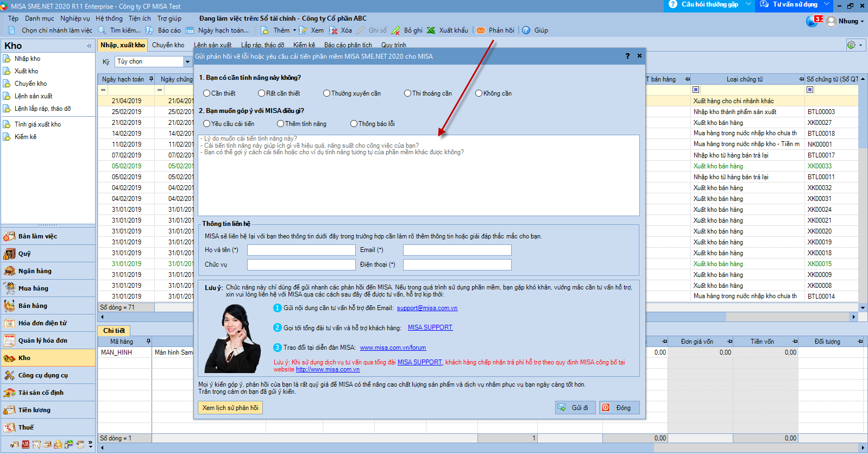Click the Bỏ ghi toolbar icon

(396, 30)
